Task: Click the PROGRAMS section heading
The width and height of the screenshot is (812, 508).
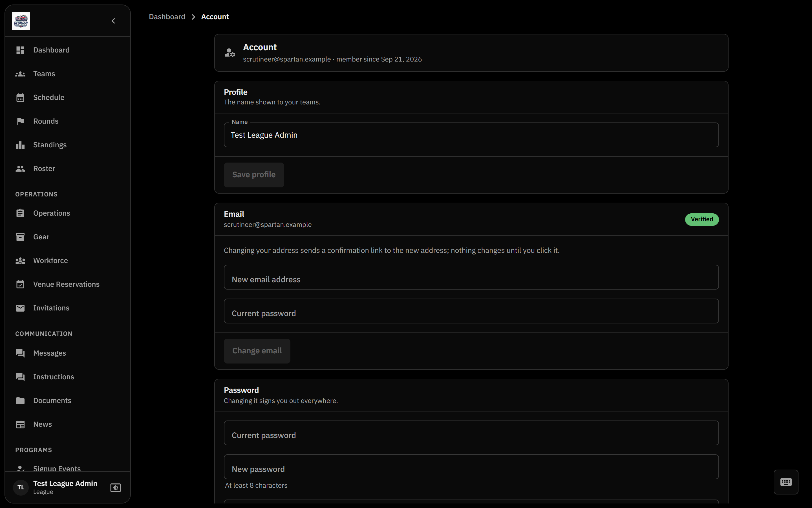Action: (x=34, y=450)
